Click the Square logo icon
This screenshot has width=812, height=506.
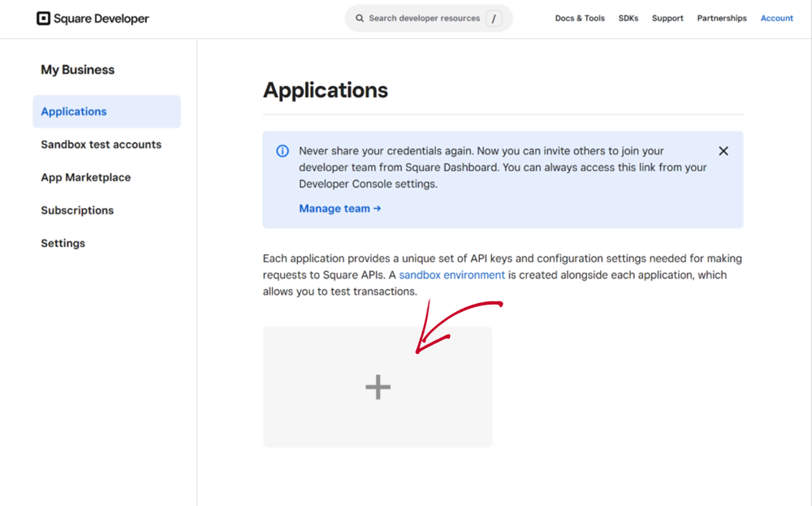click(x=43, y=19)
